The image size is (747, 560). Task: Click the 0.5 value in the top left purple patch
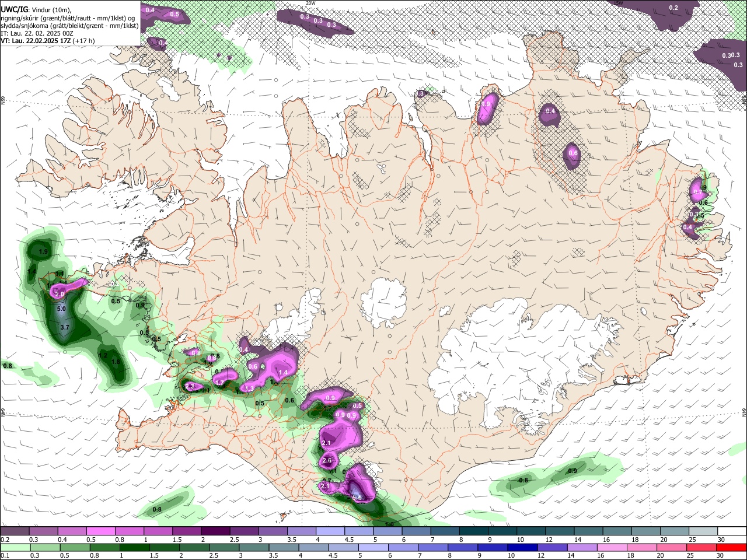click(x=174, y=14)
